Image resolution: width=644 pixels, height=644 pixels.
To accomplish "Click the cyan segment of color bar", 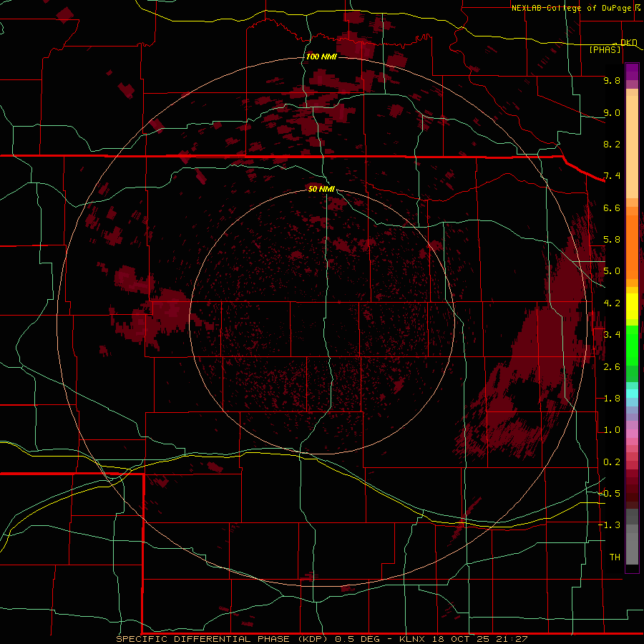I will tap(632, 393).
